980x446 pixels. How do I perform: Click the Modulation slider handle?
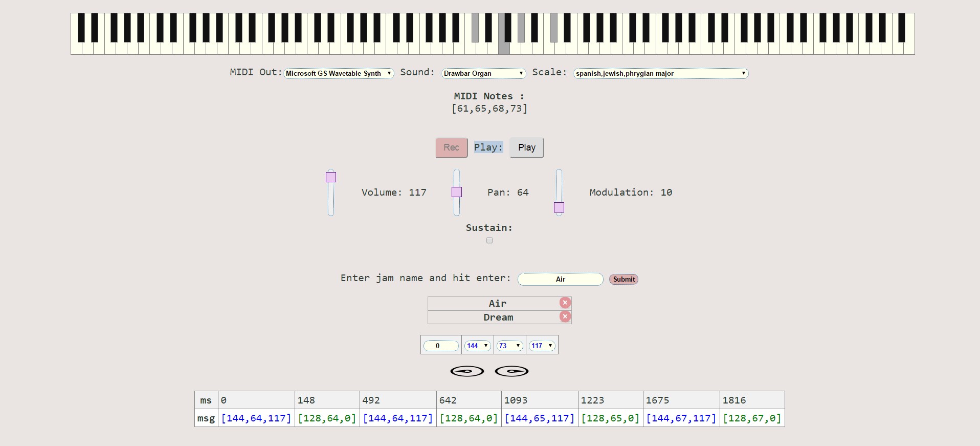click(x=559, y=207)
